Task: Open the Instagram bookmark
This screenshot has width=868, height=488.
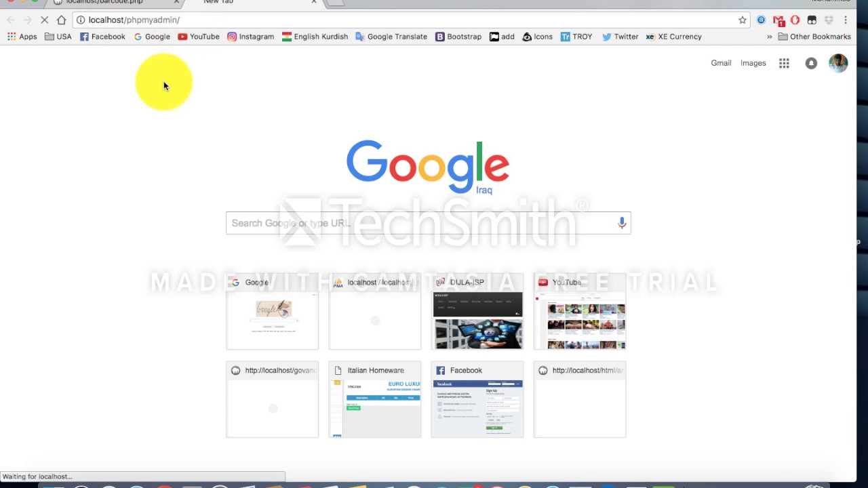Action: [250, 37]
